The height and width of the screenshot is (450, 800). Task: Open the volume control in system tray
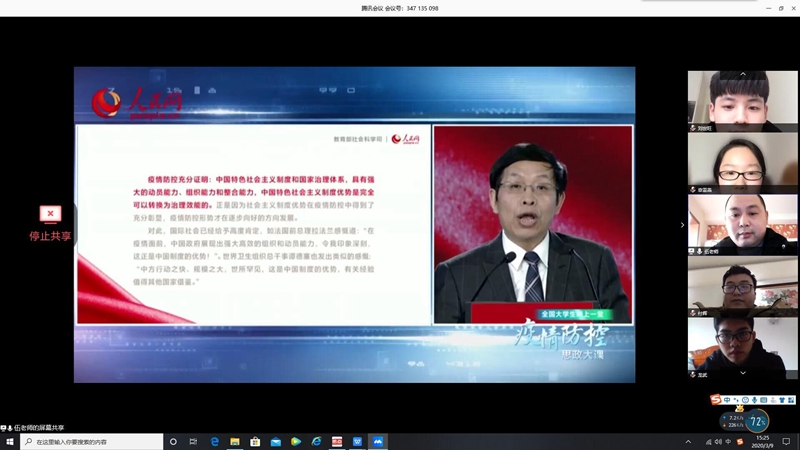pos(718,442)
